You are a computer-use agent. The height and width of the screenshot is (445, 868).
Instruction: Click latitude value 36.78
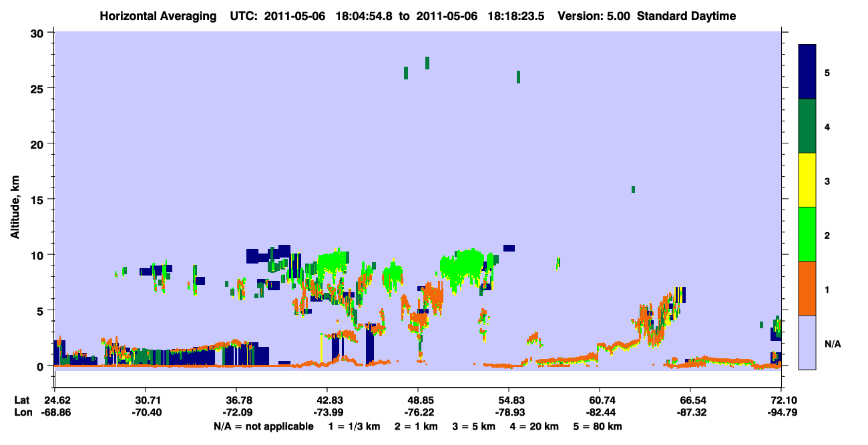coord(236,400)
